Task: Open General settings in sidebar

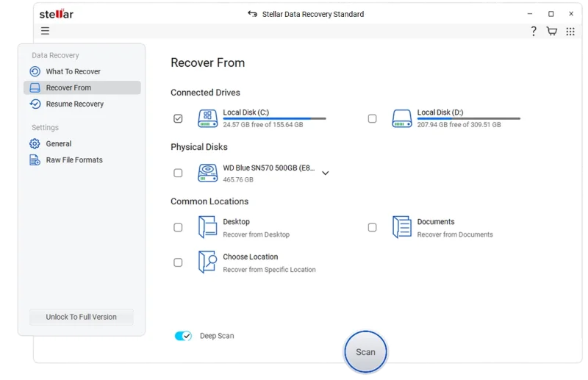Action: pos(58,143)
